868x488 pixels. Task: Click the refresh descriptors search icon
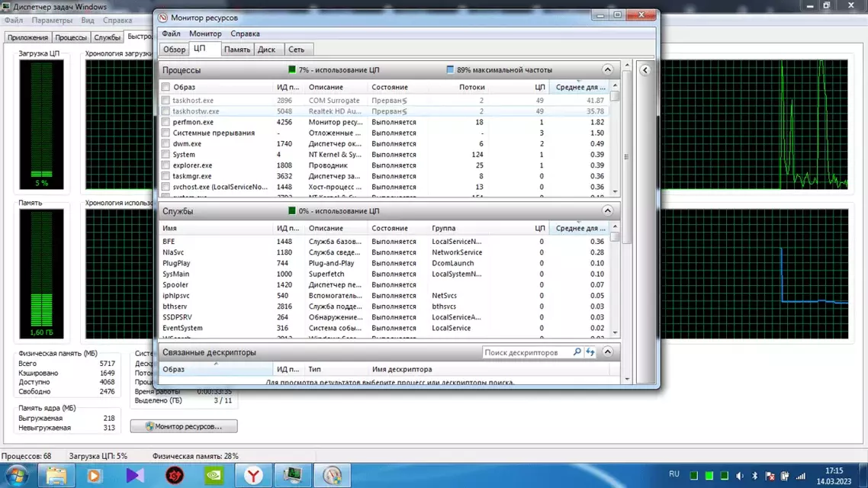pyautogui.click(x=590, y=352)
